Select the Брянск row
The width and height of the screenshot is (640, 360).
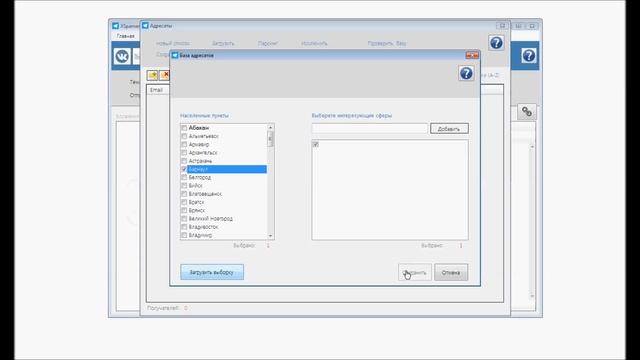click(224, 210)
